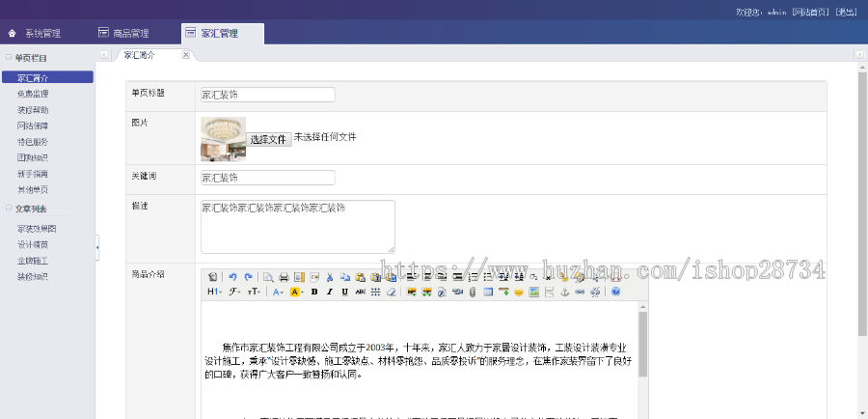Click the copy icon in editor toolbar

pyautogui.click(x=345, y=277)
